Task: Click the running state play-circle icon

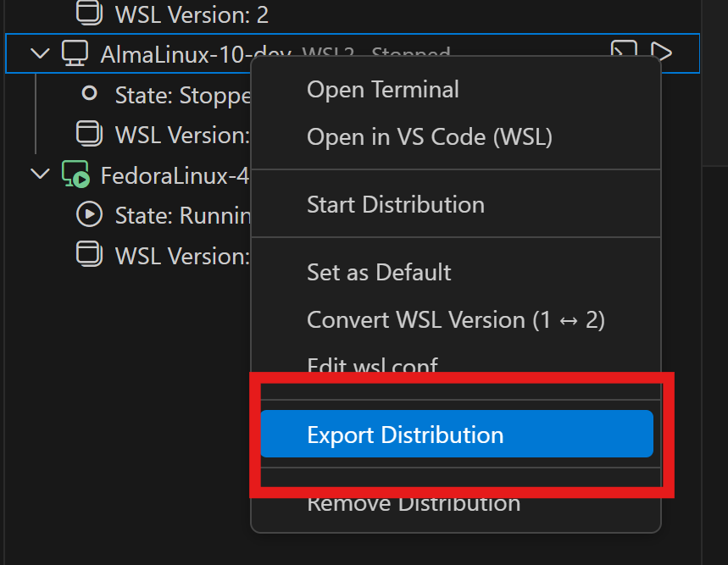Action: coord(89,215)
